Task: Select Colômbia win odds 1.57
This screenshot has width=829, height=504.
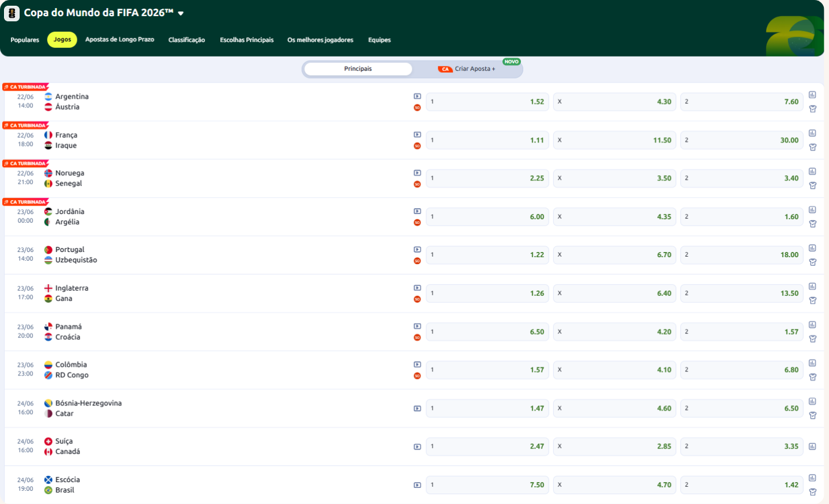Action: pos(487,370)
